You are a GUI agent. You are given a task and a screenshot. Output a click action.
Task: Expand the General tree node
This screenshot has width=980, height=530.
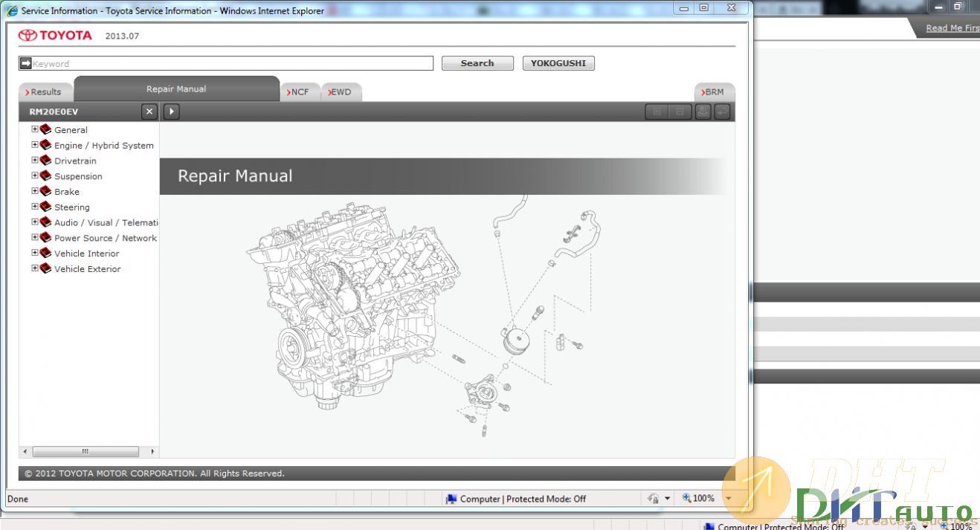(x=34, y=129)
